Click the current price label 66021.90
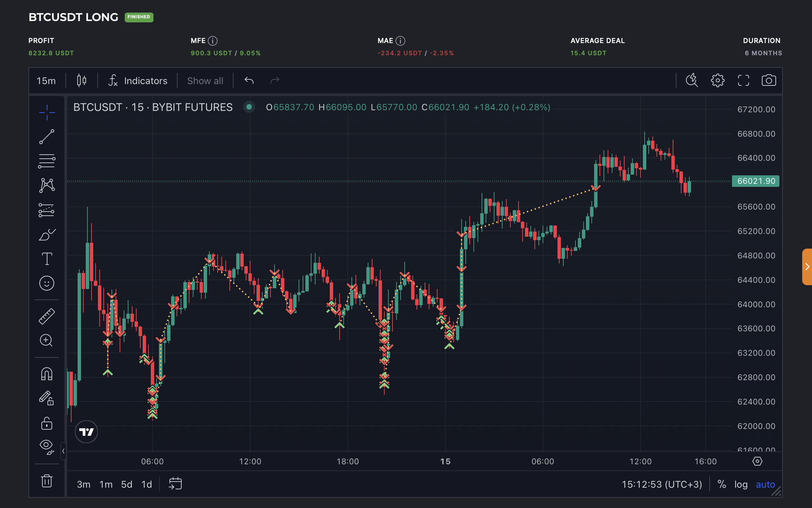This screenshot has height=508, width=812. pyautogui.click(x=756, y=181)
